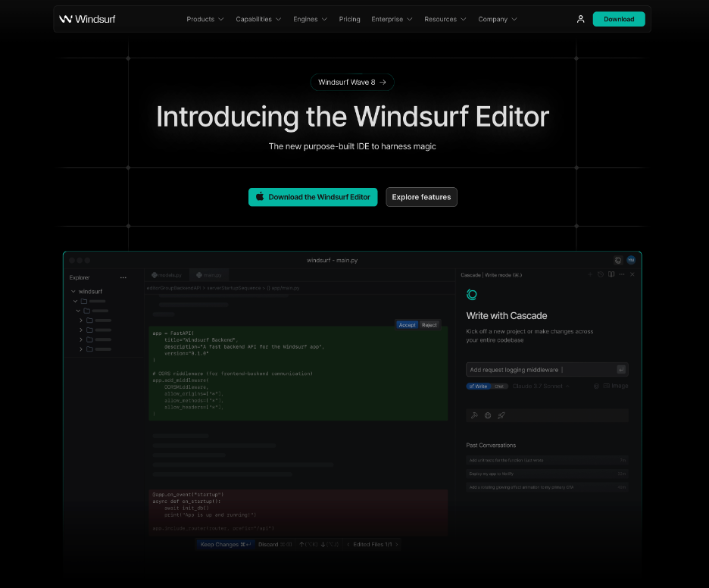This screenshot has height=588, width=709.
Task: Open the Claude 3.7 Sonnet model selector
Action: tap(541, 386)
